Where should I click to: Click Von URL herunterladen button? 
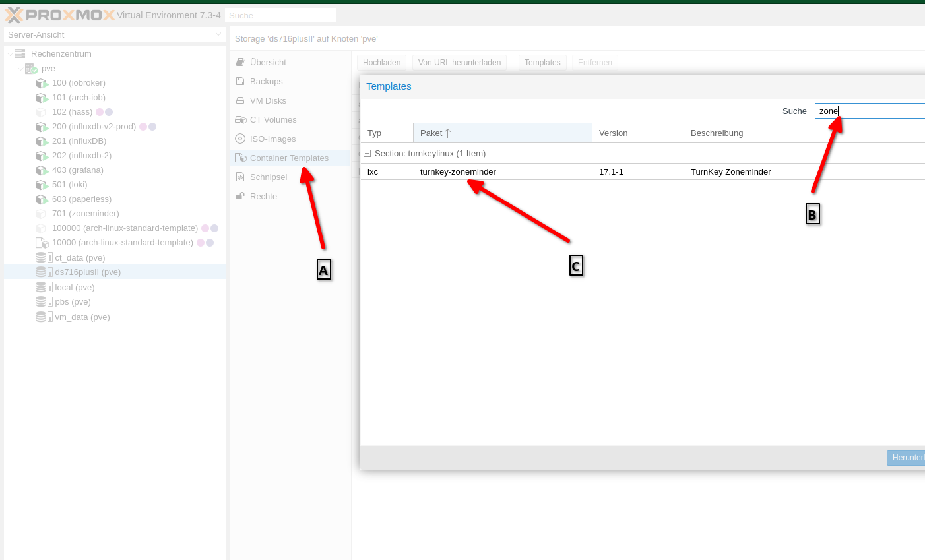tap(459, 63)
